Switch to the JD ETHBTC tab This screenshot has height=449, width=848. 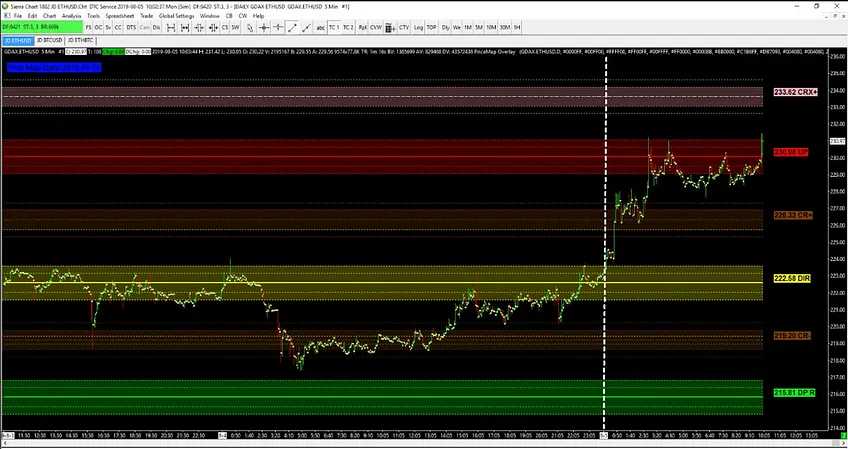[81, 41]
